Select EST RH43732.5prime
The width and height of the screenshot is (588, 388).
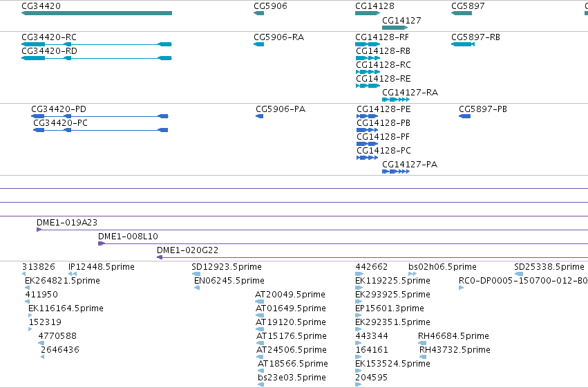(423, 357)
